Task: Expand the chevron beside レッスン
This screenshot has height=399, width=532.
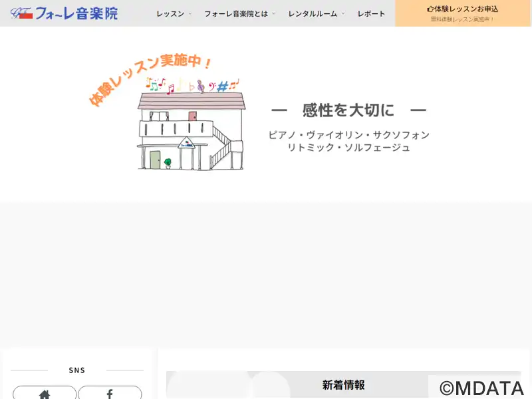Action: [x=190, y=13]
